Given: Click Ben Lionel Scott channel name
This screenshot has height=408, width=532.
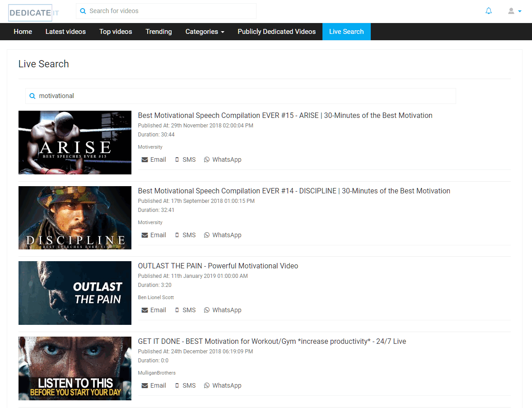Looking at the screenshot, I should pos(156,297).
